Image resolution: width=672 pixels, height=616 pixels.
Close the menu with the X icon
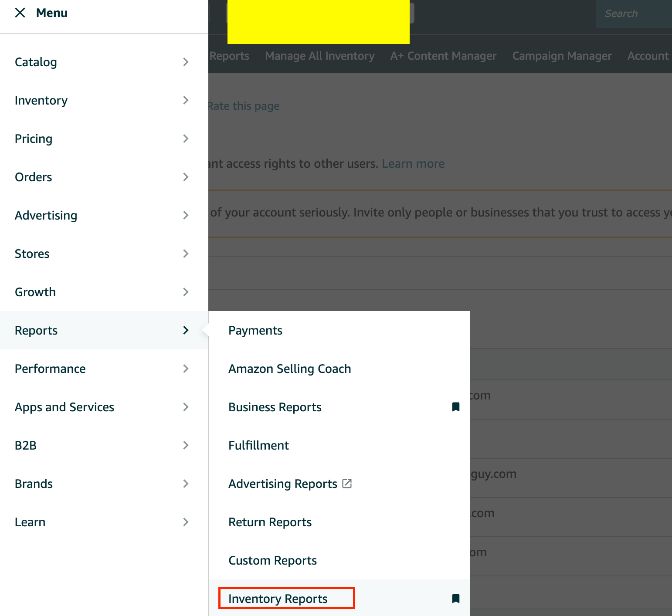click(20, 13)
